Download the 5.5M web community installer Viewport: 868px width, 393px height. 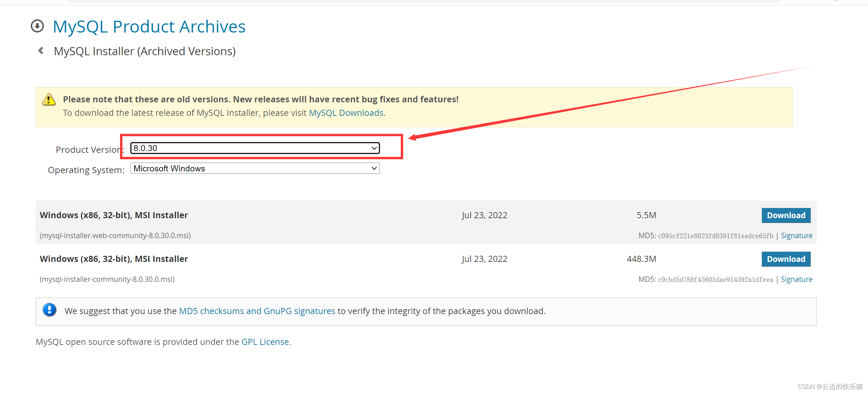786,215
